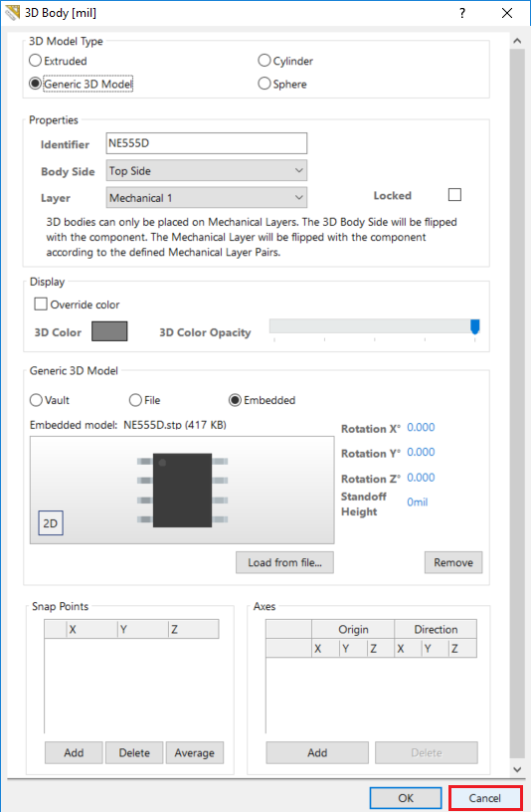The image size is (531, 812).
Task: Add a new axis
Action: (x=317, y=752)
